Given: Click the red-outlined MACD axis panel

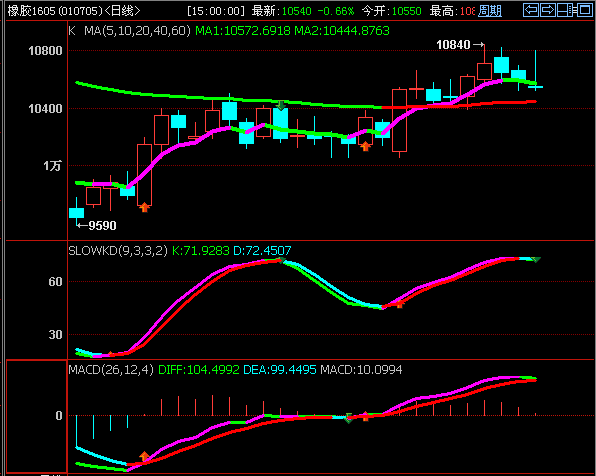Looking at the screenshot, I should click(36, 416).
